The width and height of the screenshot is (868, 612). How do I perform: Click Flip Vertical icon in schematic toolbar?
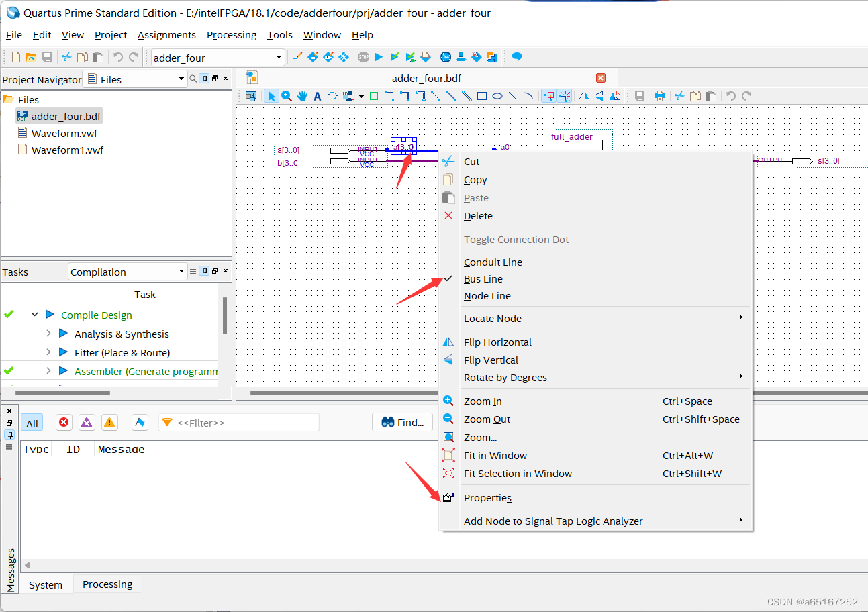(x=599, y=96)
